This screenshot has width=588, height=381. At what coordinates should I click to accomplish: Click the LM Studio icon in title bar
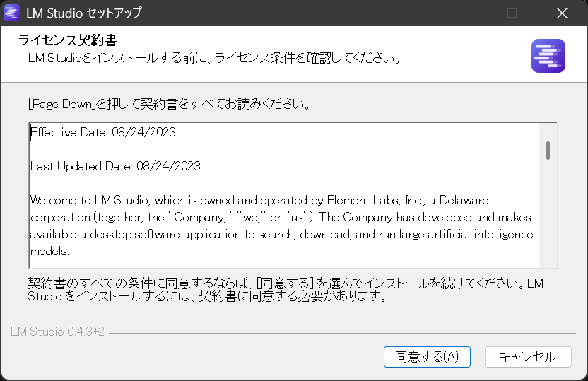click(12, 13)
